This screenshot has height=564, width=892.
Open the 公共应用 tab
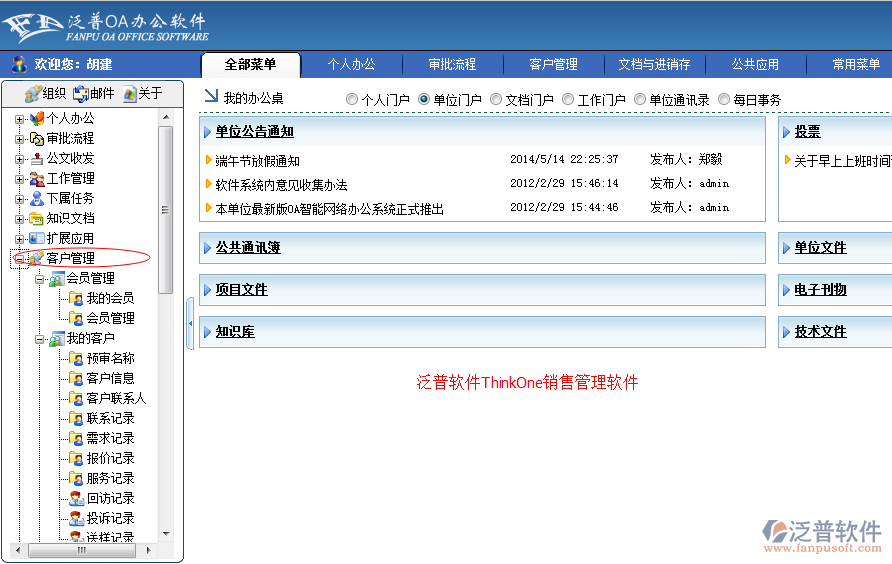(x=755, y=64)
